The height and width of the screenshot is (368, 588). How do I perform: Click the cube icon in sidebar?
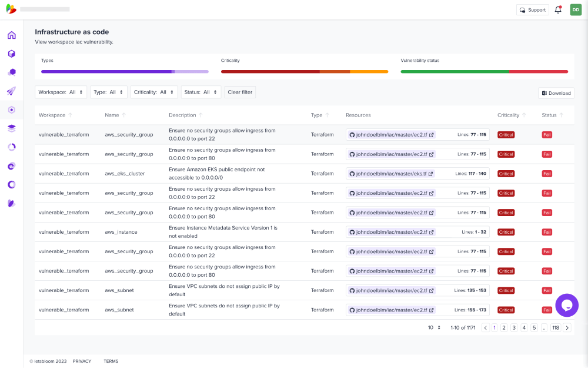12,54
